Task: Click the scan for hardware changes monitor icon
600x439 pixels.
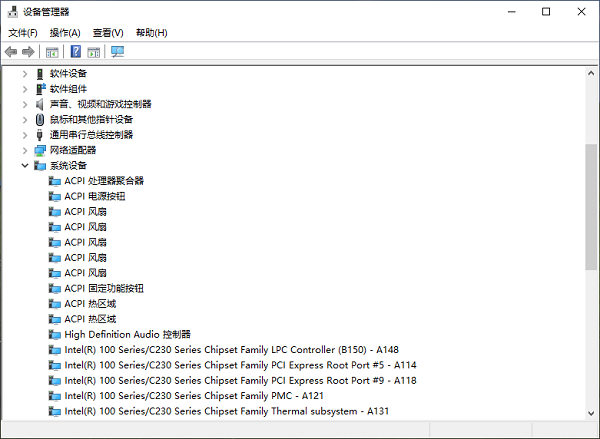Action: click(117, 52)
